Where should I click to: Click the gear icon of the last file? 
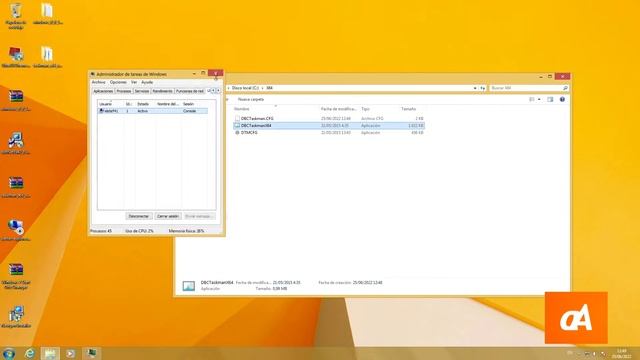(x=237, y=133)
